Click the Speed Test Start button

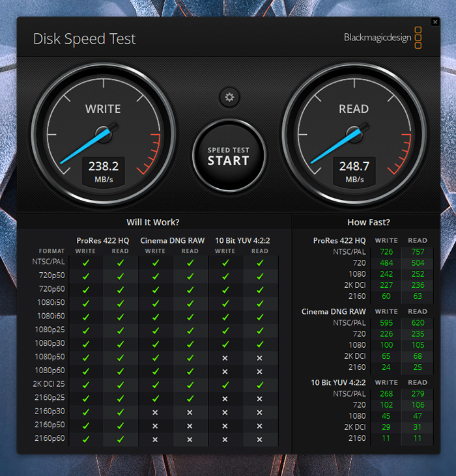(x=229, y=156)
